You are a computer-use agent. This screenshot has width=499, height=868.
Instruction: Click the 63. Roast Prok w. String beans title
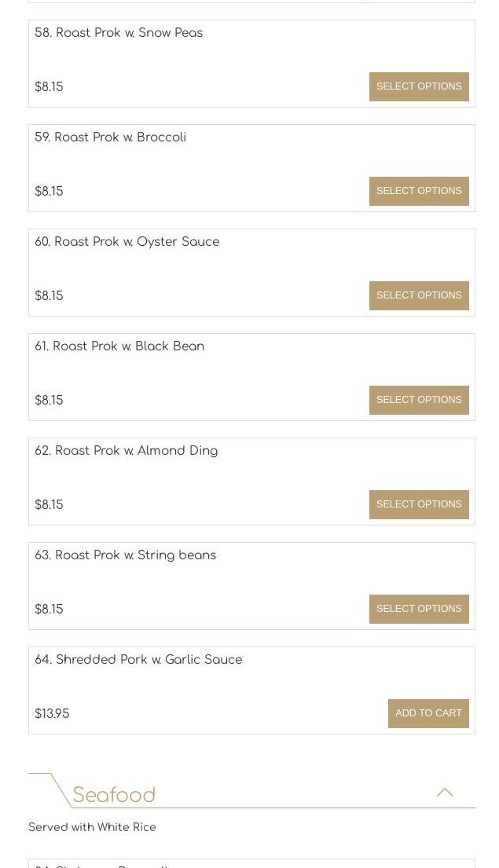[125, 555]
